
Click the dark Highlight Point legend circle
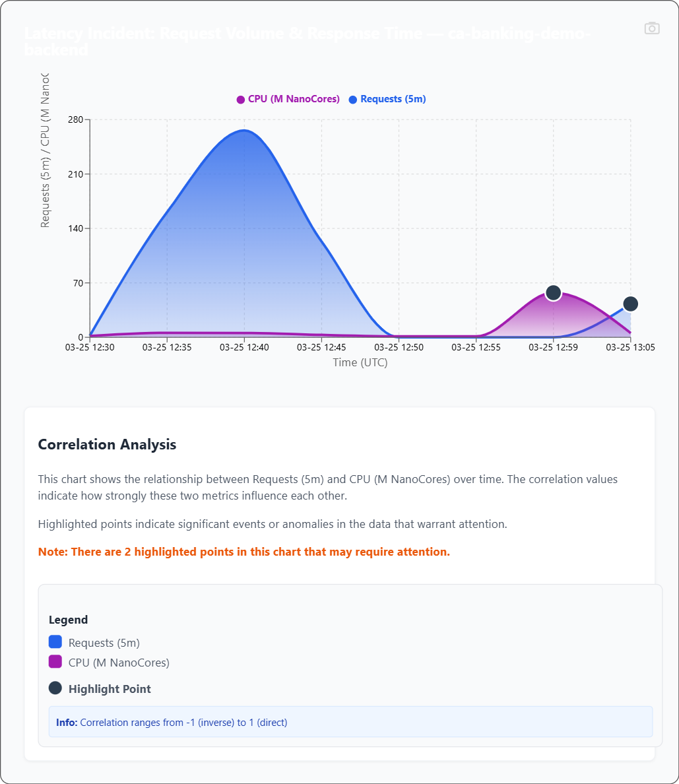(55, 688)
